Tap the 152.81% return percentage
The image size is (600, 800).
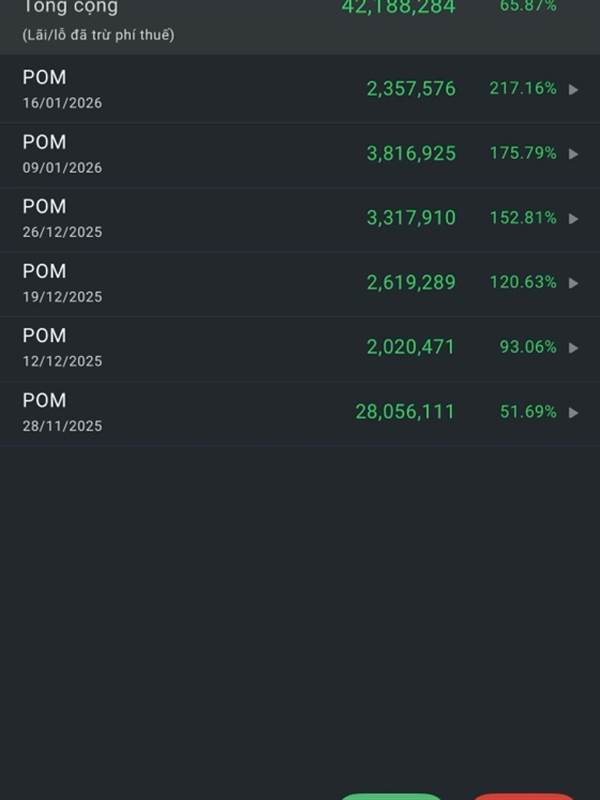522,218
